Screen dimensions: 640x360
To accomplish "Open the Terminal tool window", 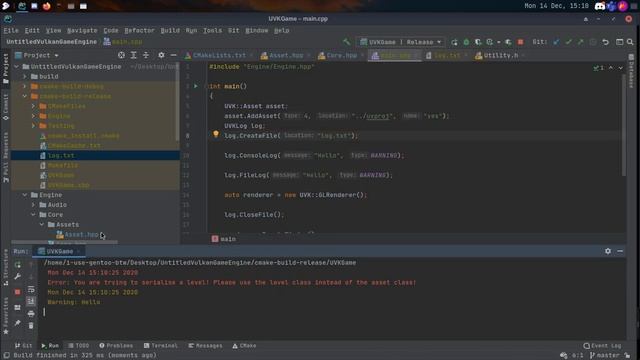I will [161, 346].
